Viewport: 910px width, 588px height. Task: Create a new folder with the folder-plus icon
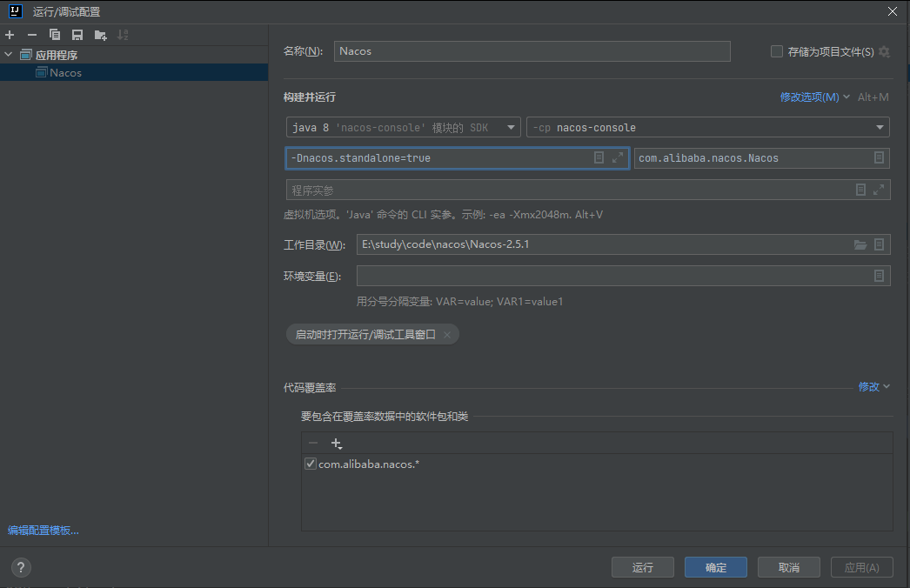pyautogui.click(x=100, y=35)
